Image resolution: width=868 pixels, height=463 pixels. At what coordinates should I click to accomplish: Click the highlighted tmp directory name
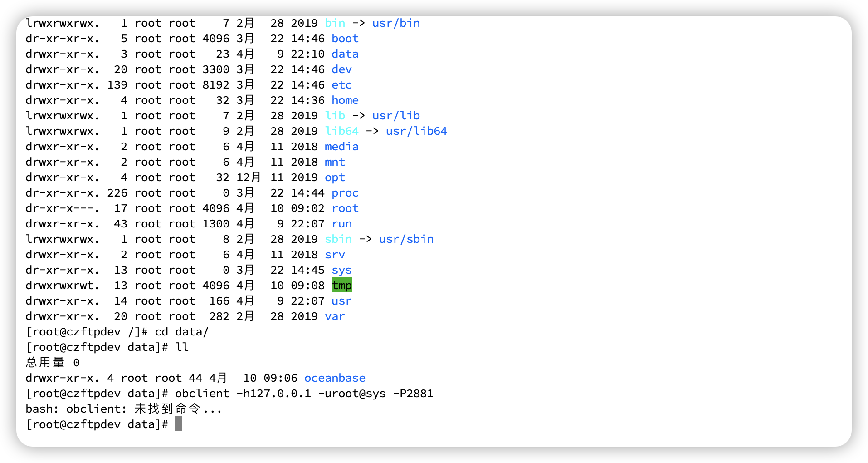pyautogui.click(x=341, y=286)
